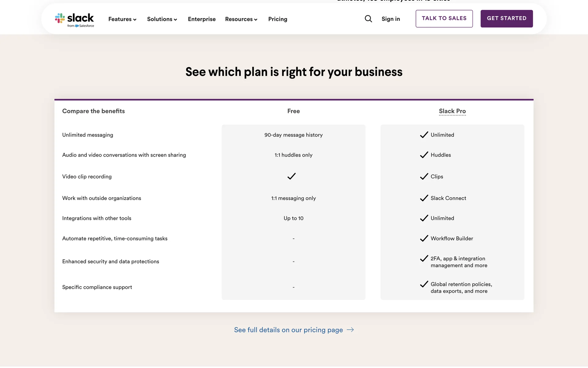Open the Slack Pro plan header link
The height and width of the screenshot is (368, 588).
452,111
